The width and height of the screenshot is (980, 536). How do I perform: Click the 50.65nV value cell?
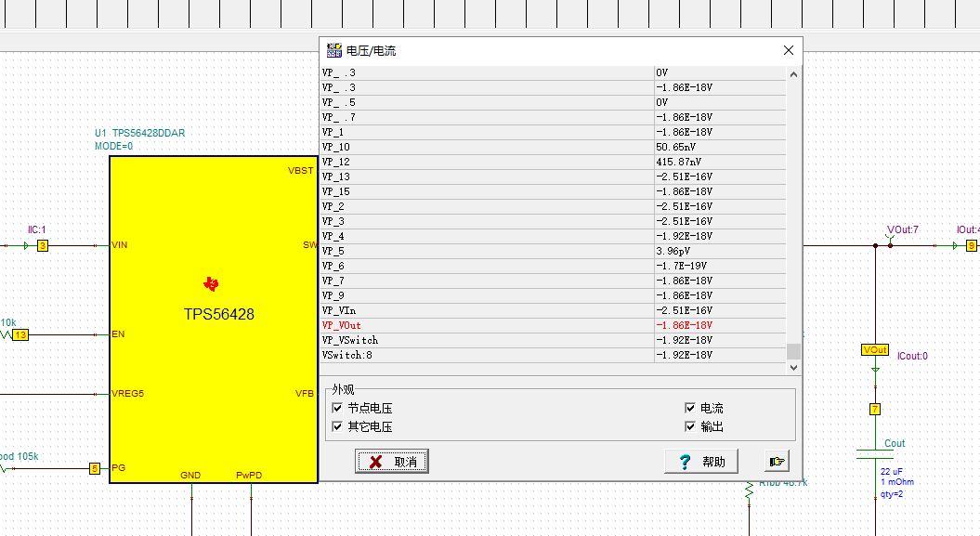720,147
